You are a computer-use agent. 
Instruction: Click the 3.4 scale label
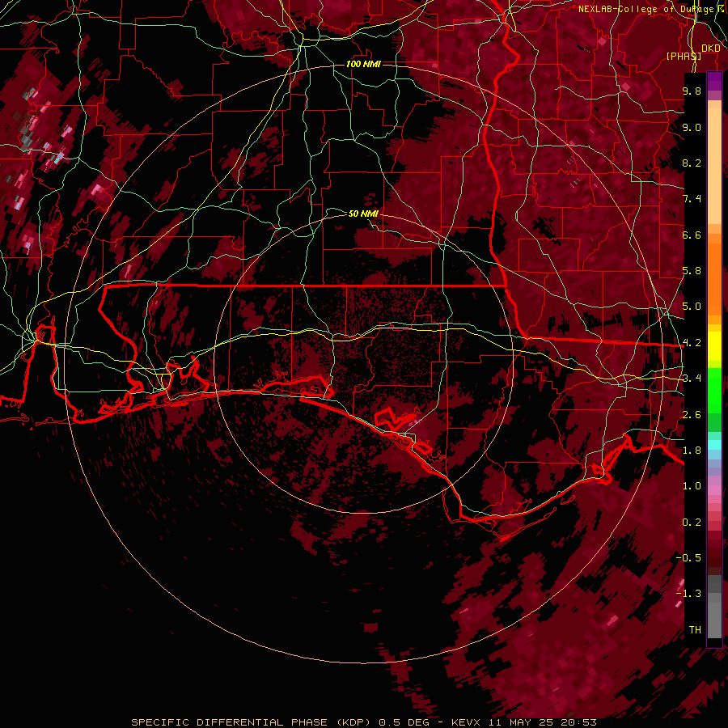coord(692,379)
